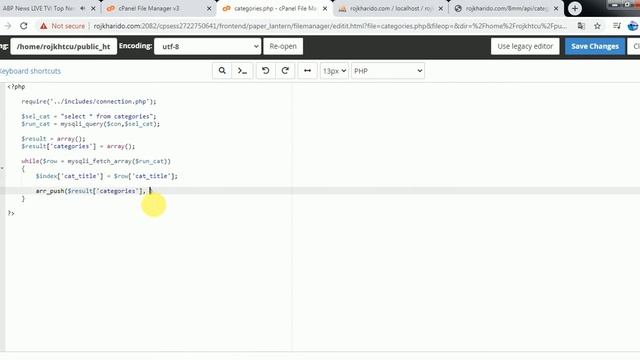Viewport: 640px width, 360px height.
Task: Open the Keyboard shortcuts link
Action: [x=30, y=71]
